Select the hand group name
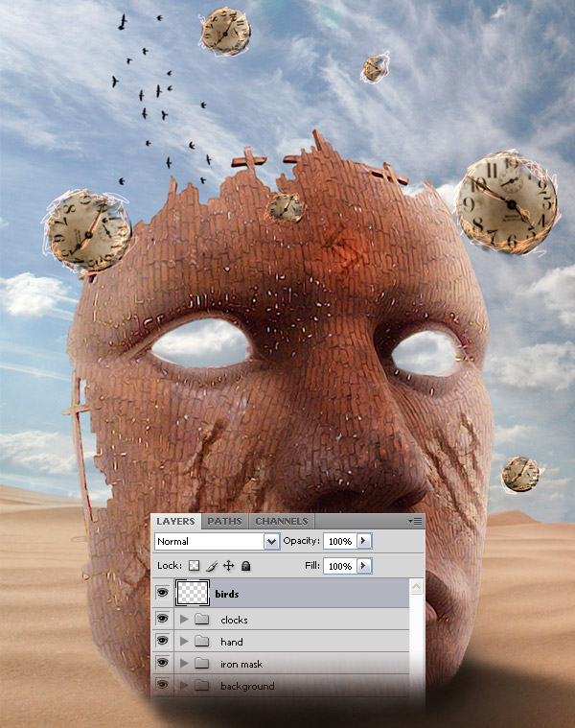The height and width of the screenshot is (728, 575). click(x=231, y=642)
